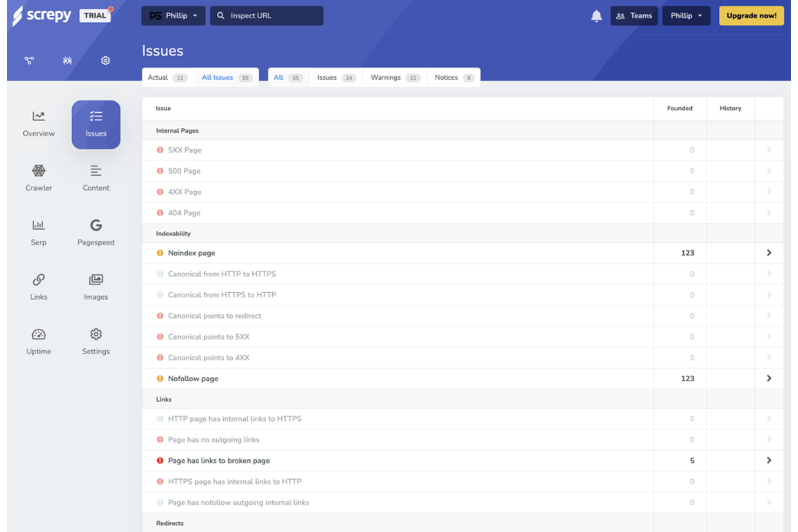Click Canonical from HTTP to HTTPS row

pos(463,274)
